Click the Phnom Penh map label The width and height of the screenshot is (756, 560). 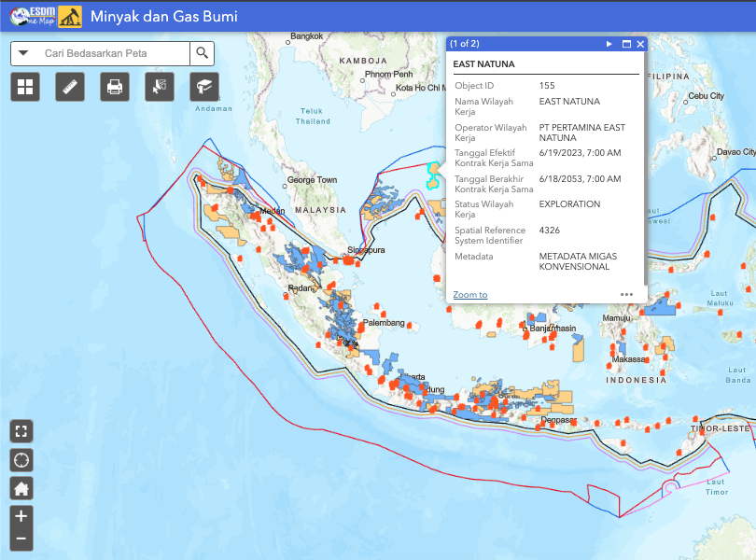(x=388, y=75)
